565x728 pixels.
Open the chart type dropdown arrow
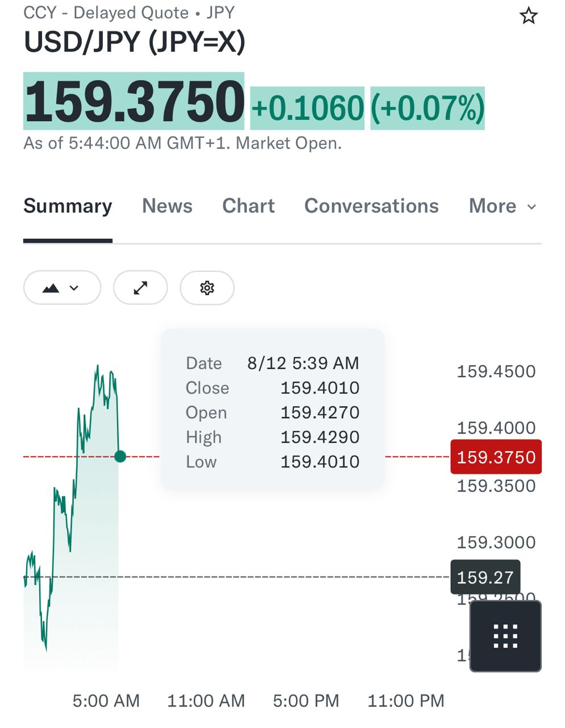tap(74, 288)
